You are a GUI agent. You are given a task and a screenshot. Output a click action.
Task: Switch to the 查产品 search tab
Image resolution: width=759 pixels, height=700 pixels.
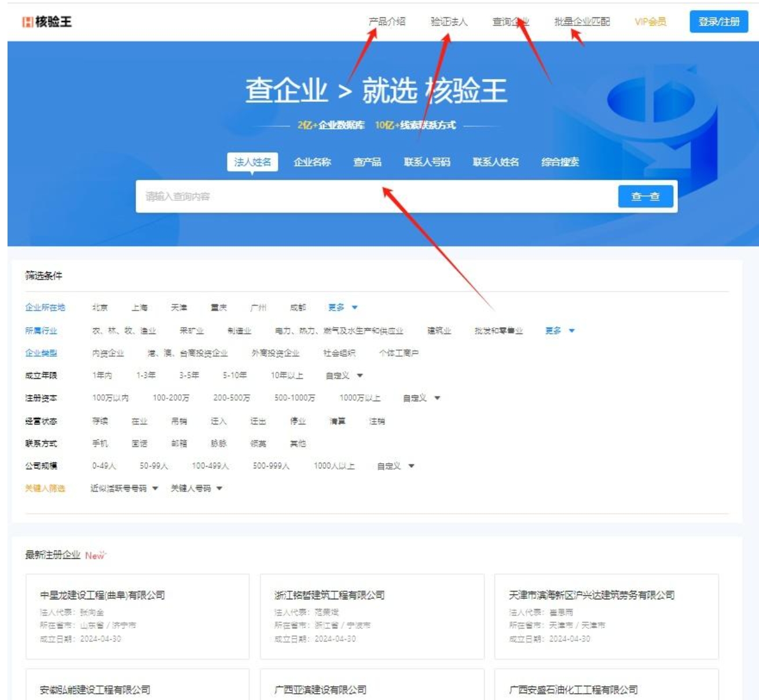(368, 162)
